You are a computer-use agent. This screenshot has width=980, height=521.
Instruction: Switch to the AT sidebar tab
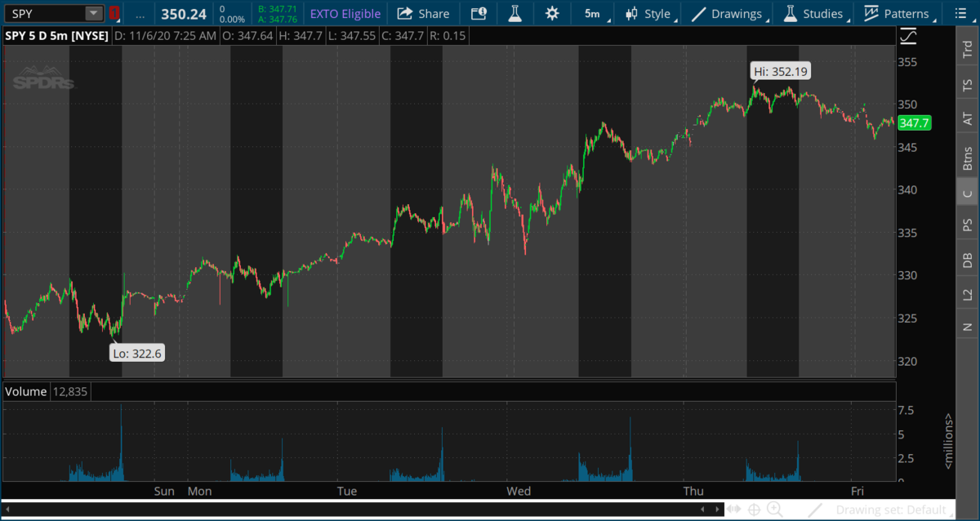click(968, 119)
